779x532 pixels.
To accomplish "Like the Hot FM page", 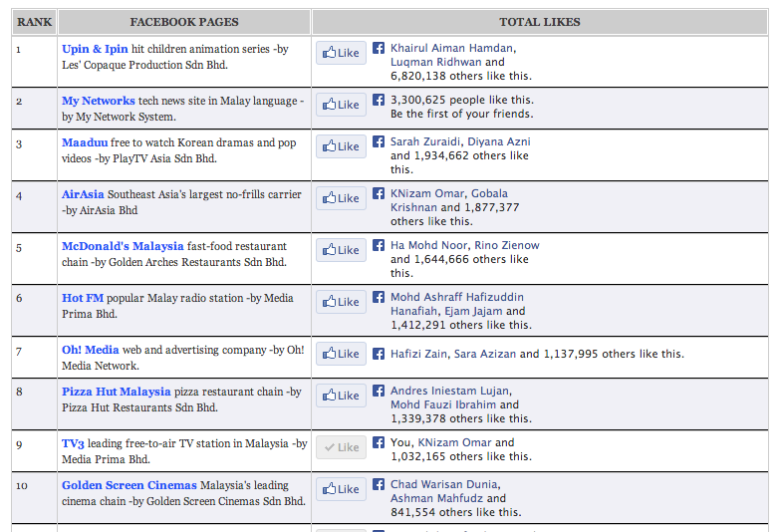I will click(x=341, y=302).
